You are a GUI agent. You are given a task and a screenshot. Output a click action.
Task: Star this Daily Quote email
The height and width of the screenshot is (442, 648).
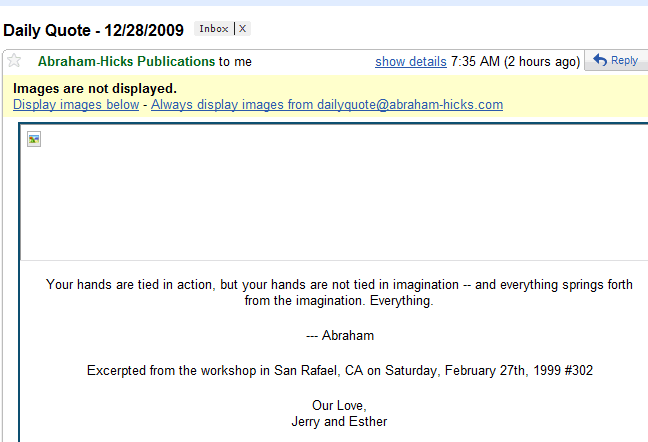[x=14, y=61]
